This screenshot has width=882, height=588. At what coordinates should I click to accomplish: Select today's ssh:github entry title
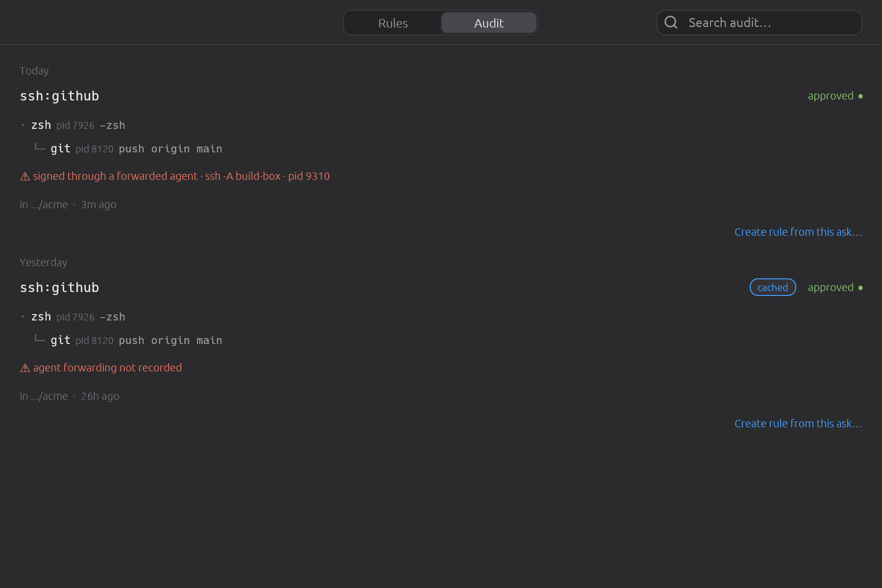click(59, 96)
